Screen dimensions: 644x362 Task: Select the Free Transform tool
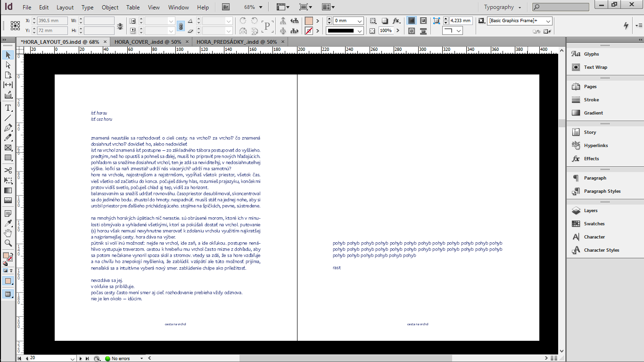[8, 181]
